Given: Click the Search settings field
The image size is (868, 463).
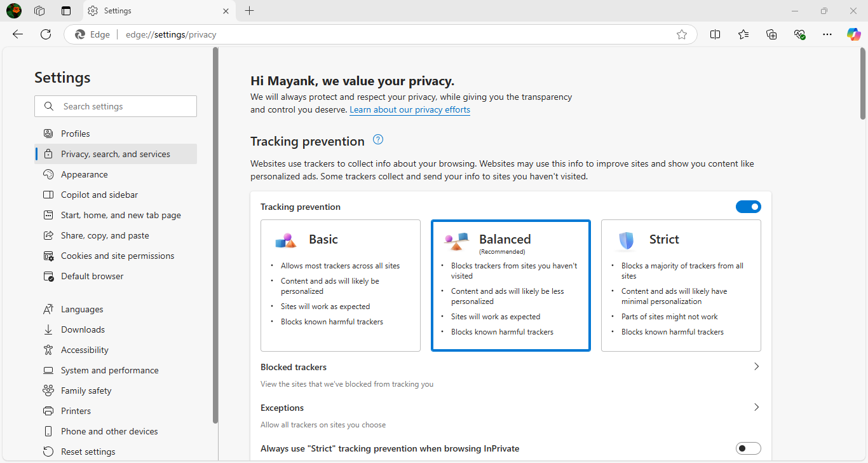Looking at the screenshot, I should [x=115, y=106].
